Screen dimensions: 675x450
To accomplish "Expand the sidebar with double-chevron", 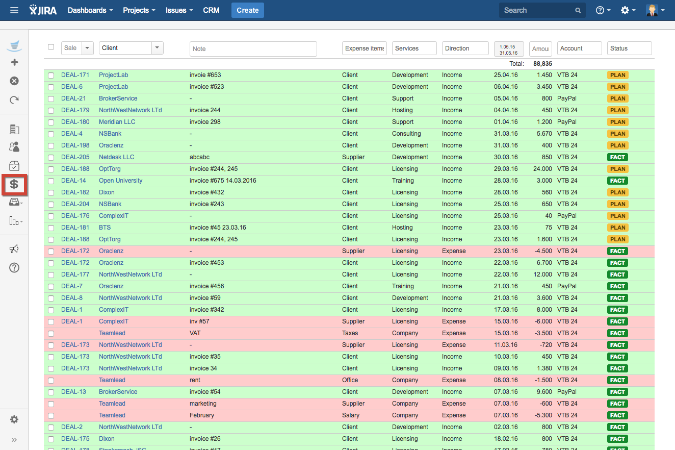I will pyautogui.click(x=14, y=440).
